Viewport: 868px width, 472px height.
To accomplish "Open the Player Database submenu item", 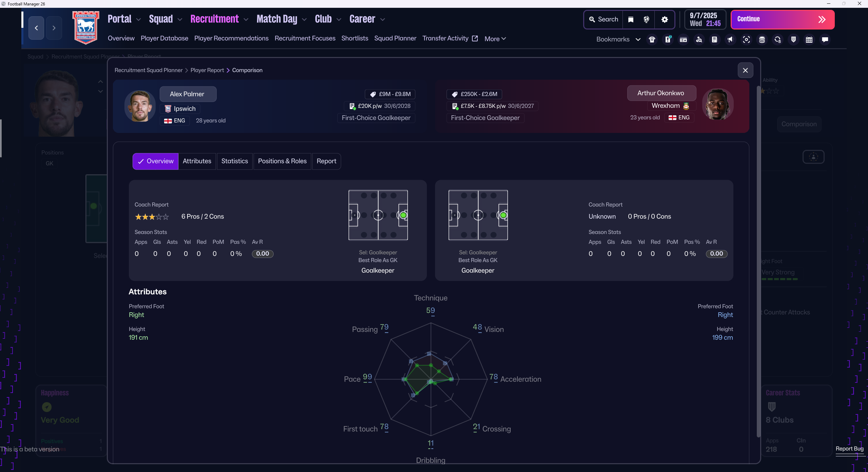I will click(164, 38).
